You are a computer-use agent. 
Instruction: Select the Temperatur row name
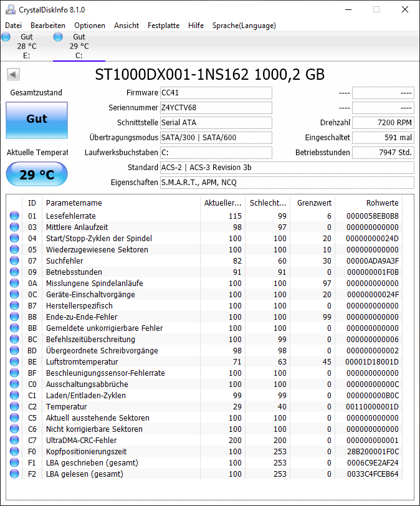pos(67,406)
